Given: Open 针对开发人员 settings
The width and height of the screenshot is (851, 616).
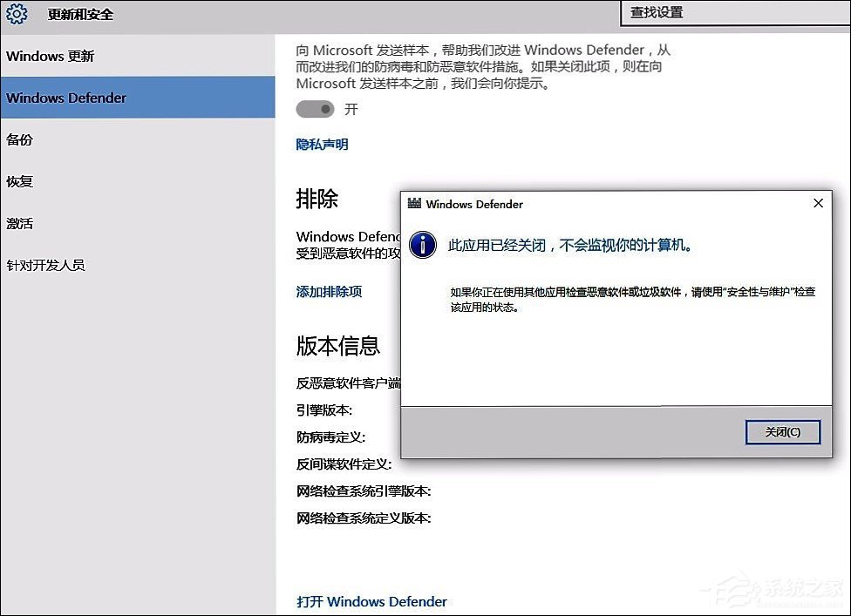Looking at the screenshot, I should click(44, 265).
